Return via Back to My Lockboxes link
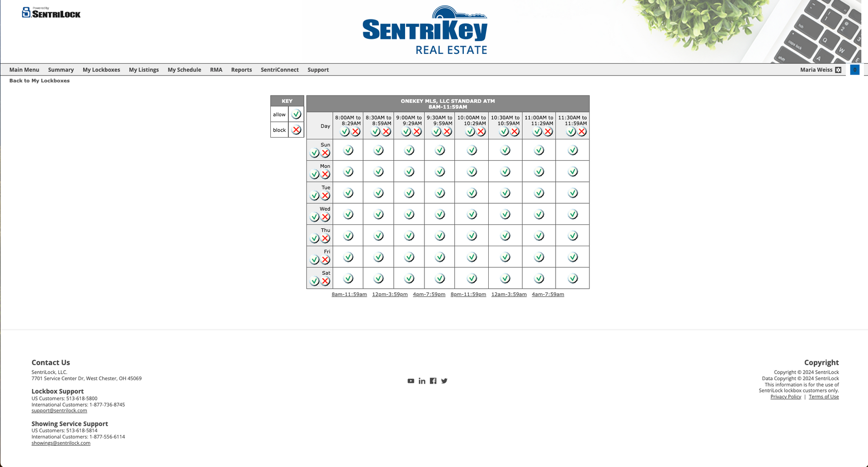The height and width of the screenshot is (467, 868). 39,81
